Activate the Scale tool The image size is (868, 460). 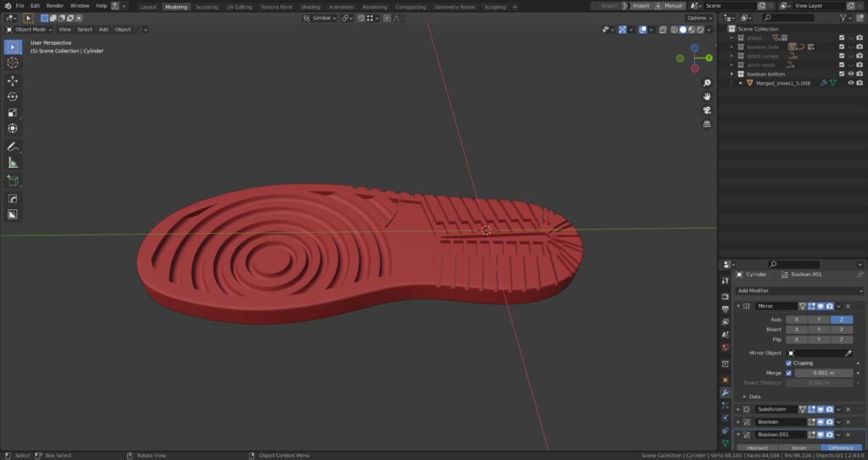(x=13, y=113)
